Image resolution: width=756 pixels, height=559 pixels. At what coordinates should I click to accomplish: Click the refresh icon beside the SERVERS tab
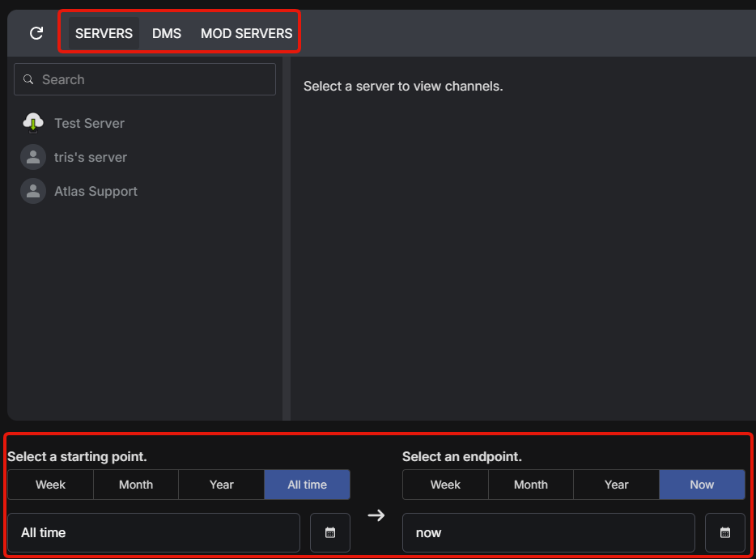click(36, 33)
